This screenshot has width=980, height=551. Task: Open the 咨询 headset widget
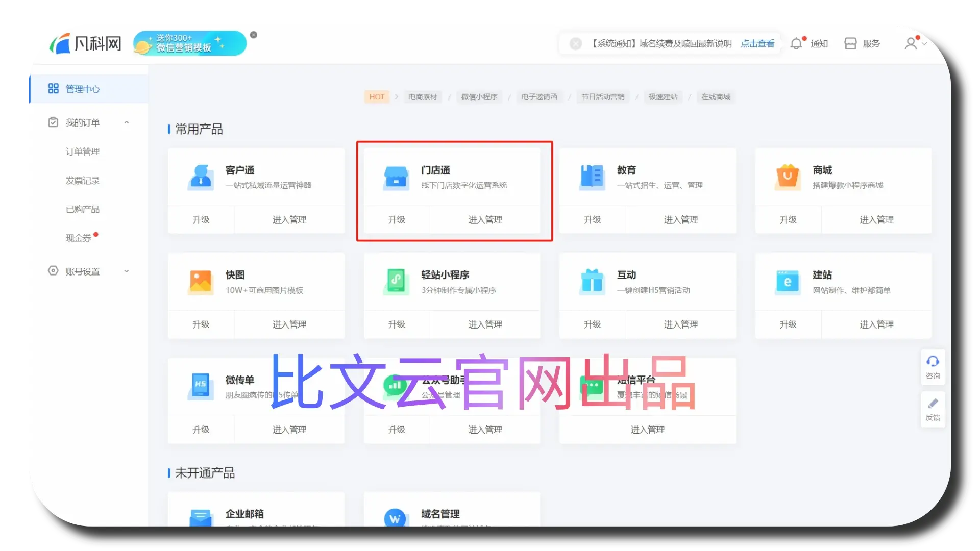coord(933,367)
